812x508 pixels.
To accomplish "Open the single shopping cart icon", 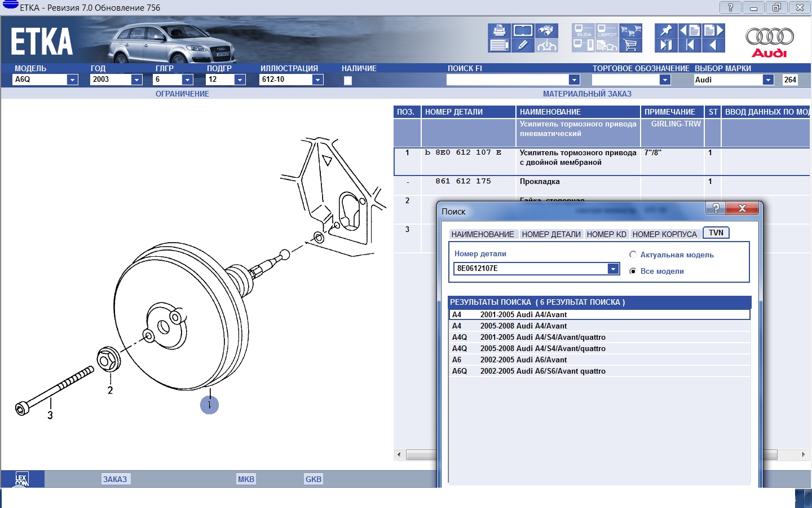I will (631, 45).
